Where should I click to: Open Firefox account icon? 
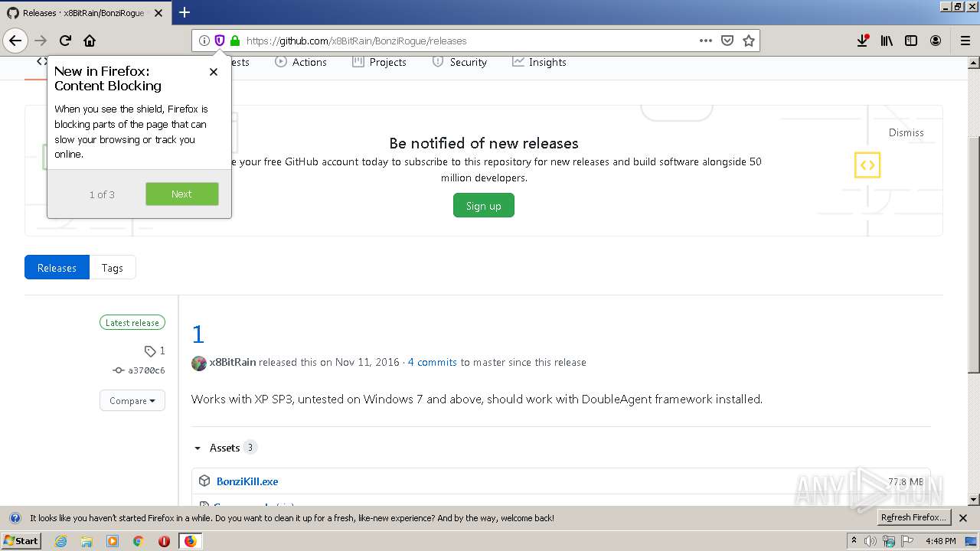pos(936,41)
